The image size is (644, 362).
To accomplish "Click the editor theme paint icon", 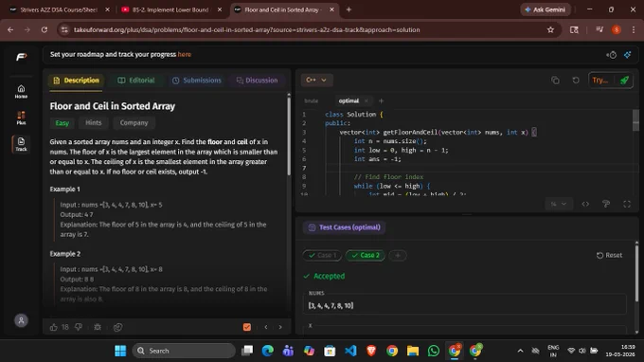I will click(606, 204).
